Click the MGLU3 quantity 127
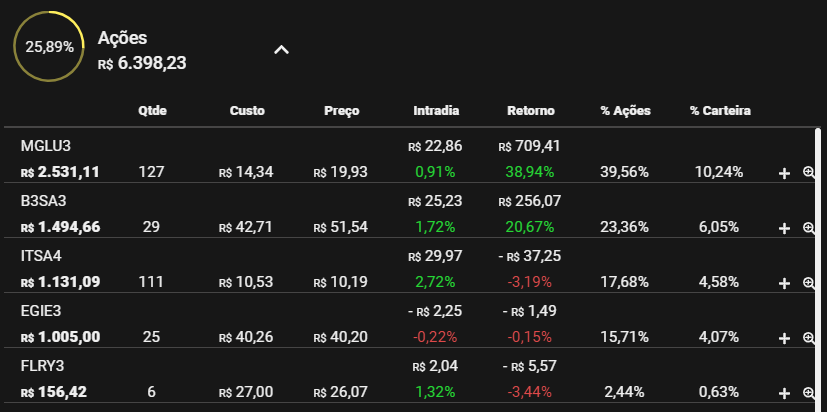Viewport: 827px width, 412px height. [x=151, y=172]
